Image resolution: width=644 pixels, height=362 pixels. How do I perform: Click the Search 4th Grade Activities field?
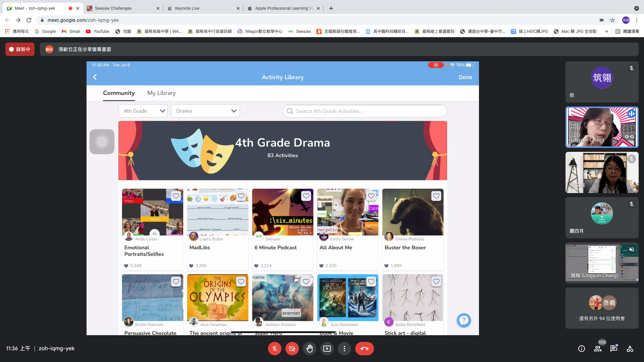pyautogui.click(x=365, y=111)
